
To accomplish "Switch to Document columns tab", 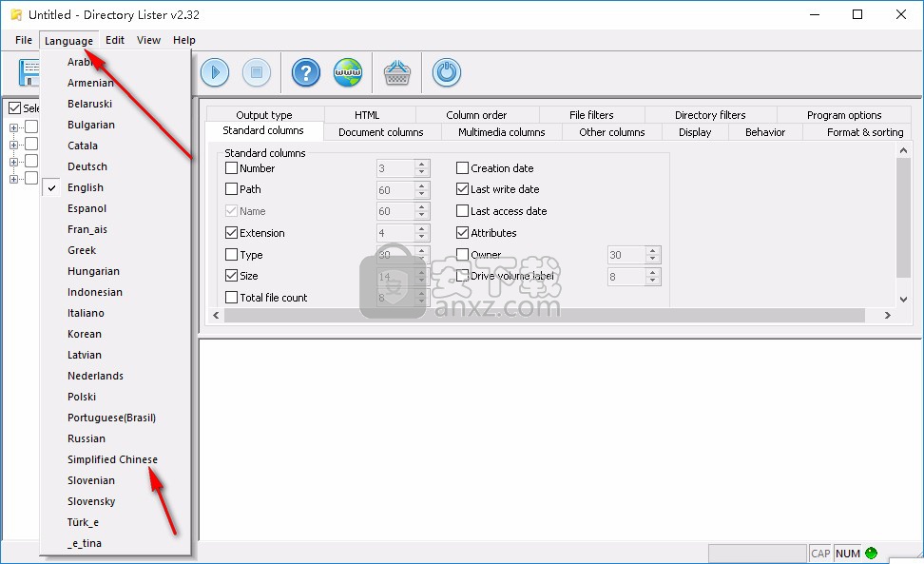I will 380,132.
